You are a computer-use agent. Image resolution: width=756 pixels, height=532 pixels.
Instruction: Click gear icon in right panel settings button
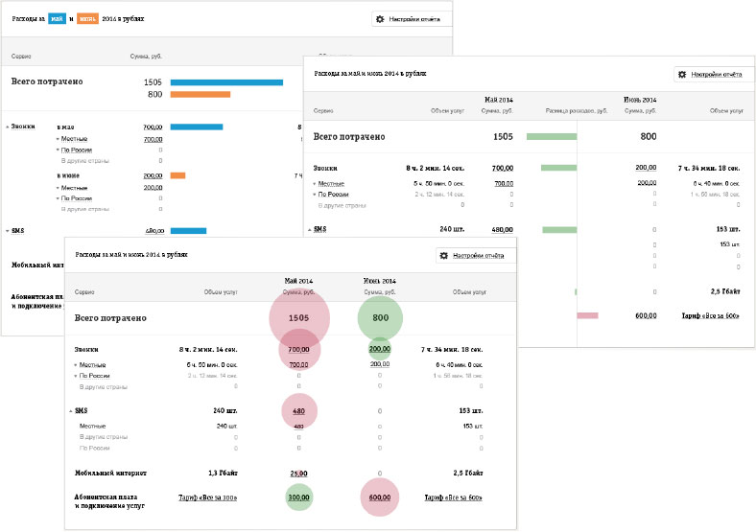point(682,74)
